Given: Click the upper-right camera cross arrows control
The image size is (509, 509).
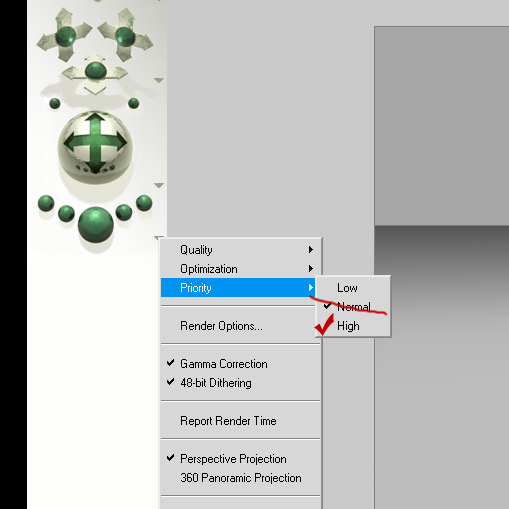Looking at the screenshot, I should [x=125, y=35].
